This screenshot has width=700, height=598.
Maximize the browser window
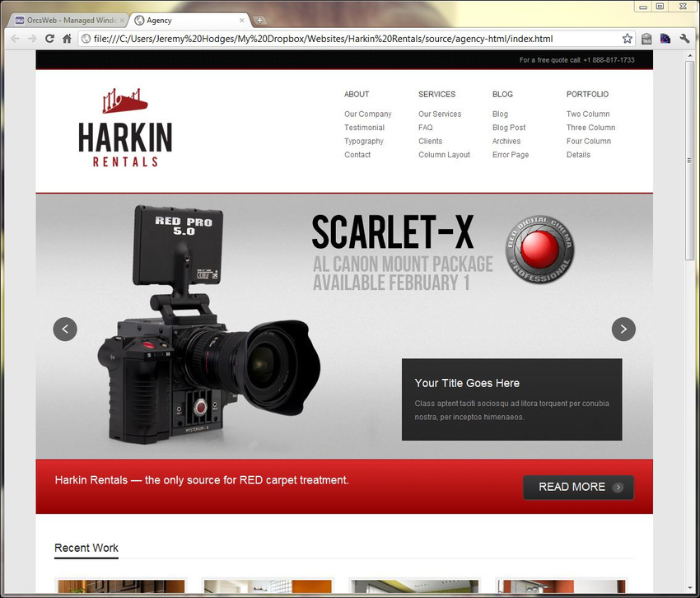point(660,7)
